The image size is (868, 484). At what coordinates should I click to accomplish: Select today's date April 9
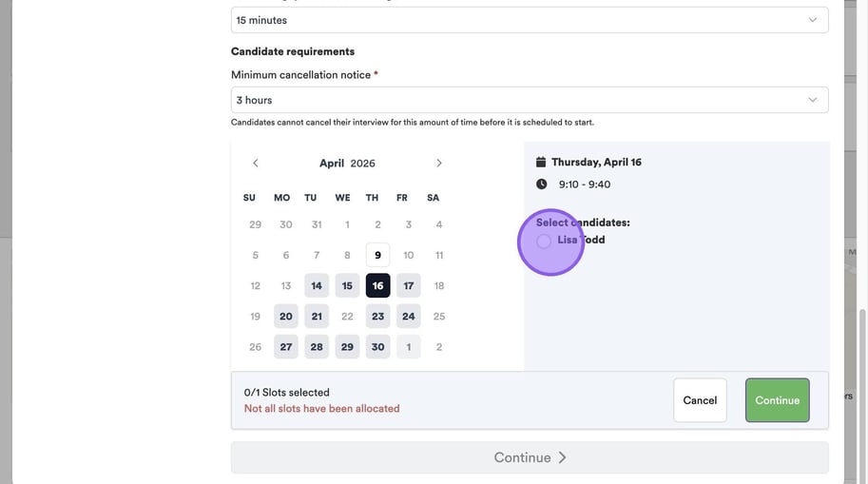click(378, 255)
